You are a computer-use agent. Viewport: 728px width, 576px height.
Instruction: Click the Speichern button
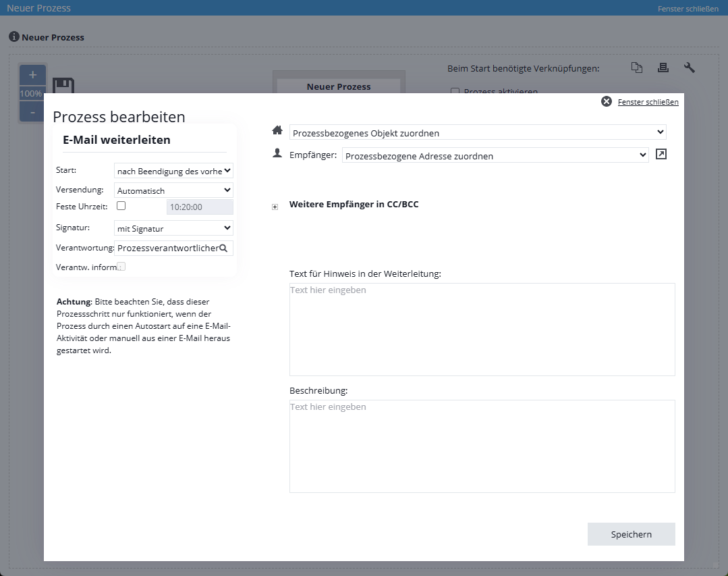[631, 534]
